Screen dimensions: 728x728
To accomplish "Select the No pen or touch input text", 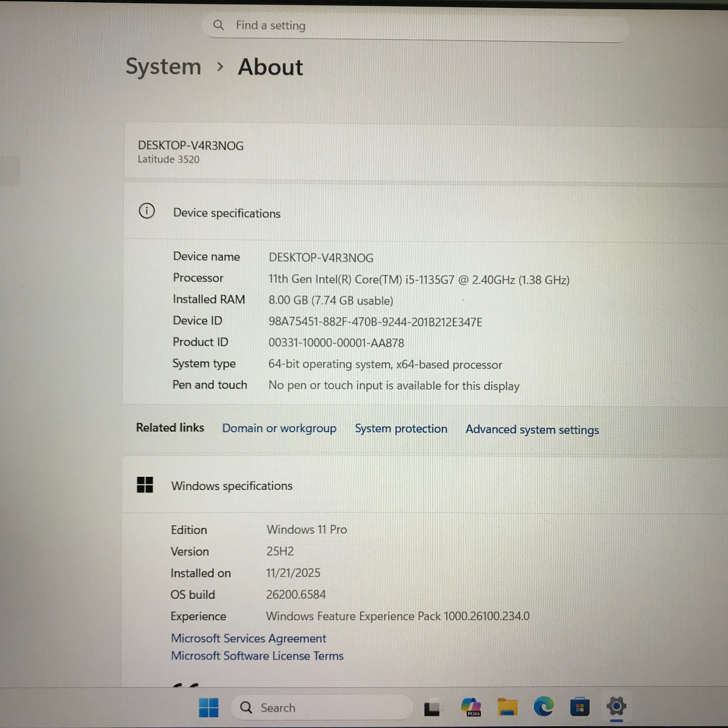I will pyautogui.click(x=394, y=385).
